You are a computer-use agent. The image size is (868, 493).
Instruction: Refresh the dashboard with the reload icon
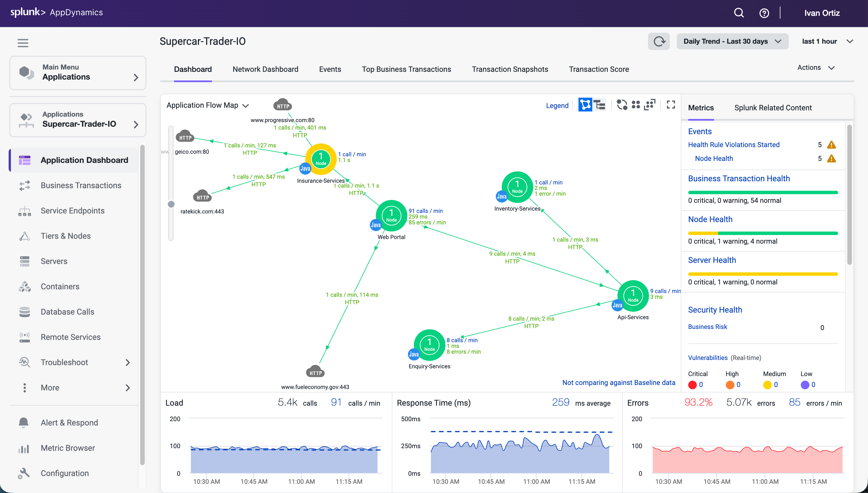[659, 41]
